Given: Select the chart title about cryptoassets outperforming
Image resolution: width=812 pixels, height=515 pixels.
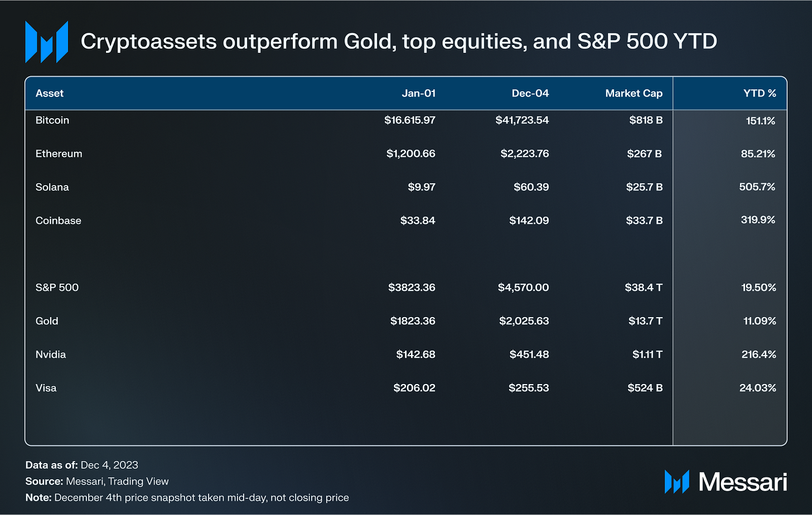Looking at the screenshot, I should click(399, 41).
